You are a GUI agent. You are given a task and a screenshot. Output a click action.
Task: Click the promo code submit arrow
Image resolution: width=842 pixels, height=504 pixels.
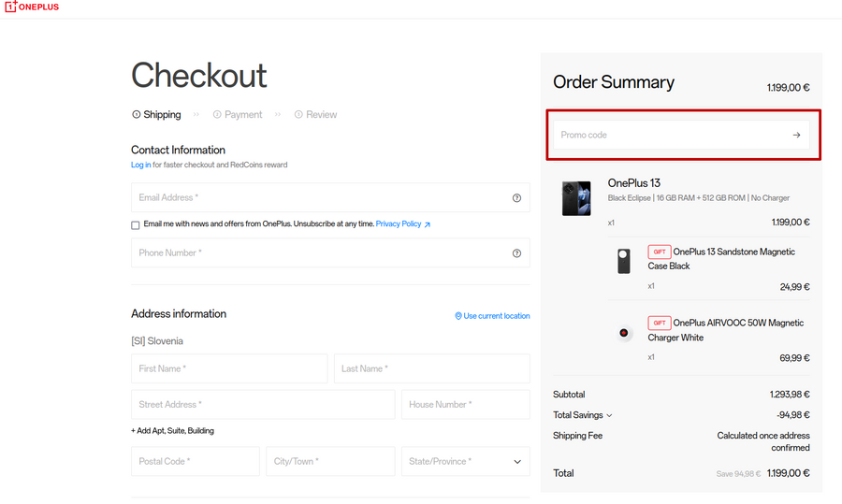pos(796,136)
